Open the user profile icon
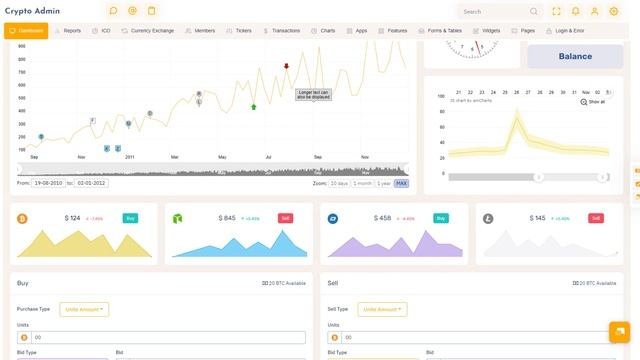The height and width of the screenshot is (360, 640). click(595, 11)
